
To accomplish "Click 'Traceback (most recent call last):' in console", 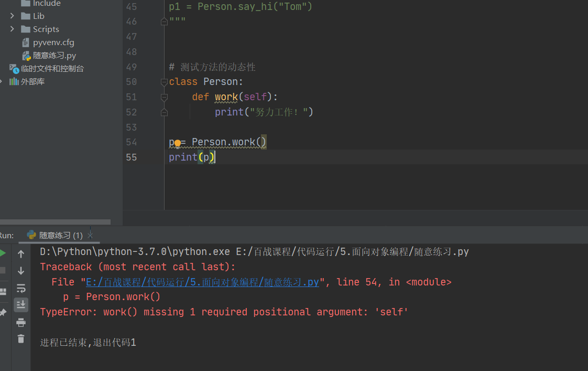I will point(138,267).
